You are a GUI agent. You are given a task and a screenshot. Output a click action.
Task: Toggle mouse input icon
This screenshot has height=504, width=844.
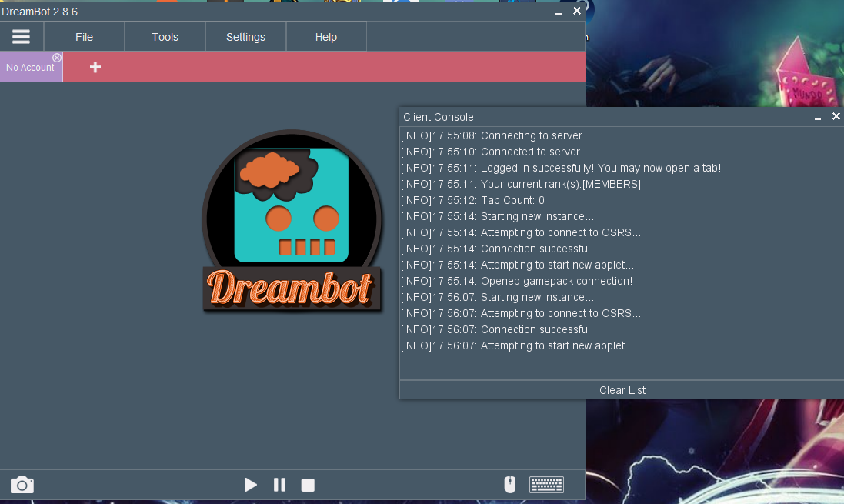click(x=510, y=485)
